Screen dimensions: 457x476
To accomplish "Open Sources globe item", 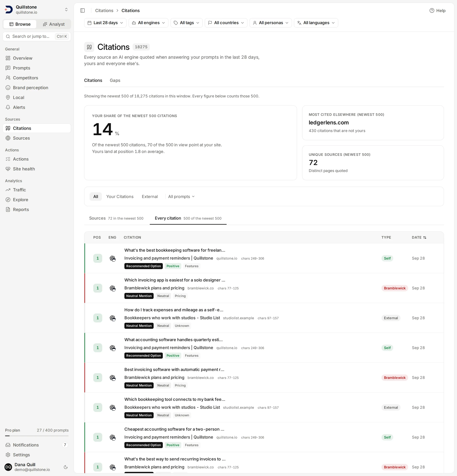I will click(x=37, y=138).
